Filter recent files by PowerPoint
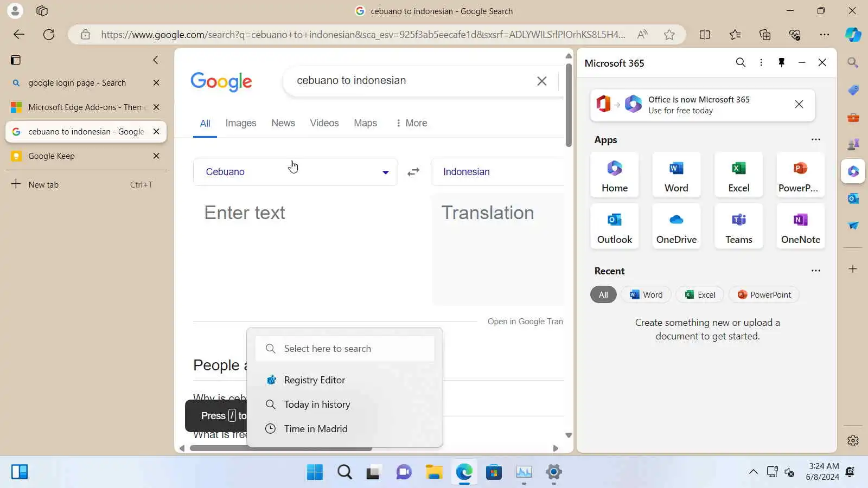Image resolution: width=868 pixels, height=488 pixels. pyautogui.click(x=764, y=294)
